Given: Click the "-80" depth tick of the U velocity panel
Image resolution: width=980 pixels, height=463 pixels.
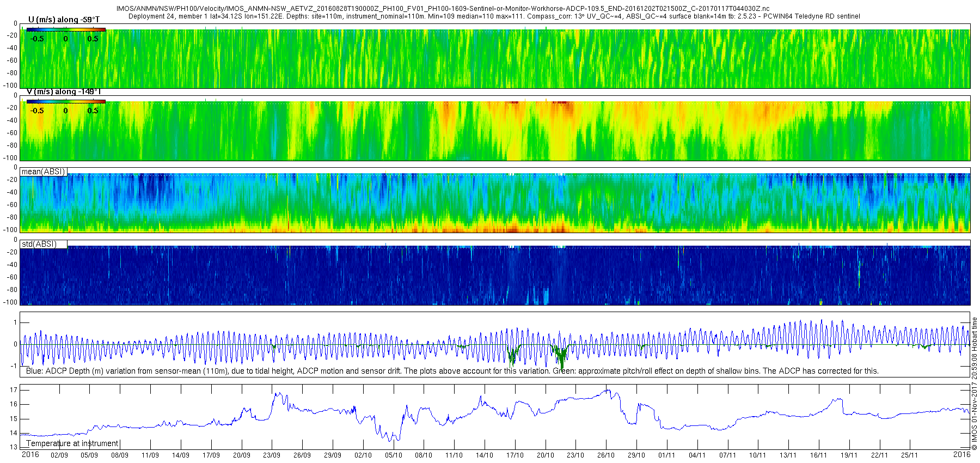Looking at the screenshot, I should [12, 73].
